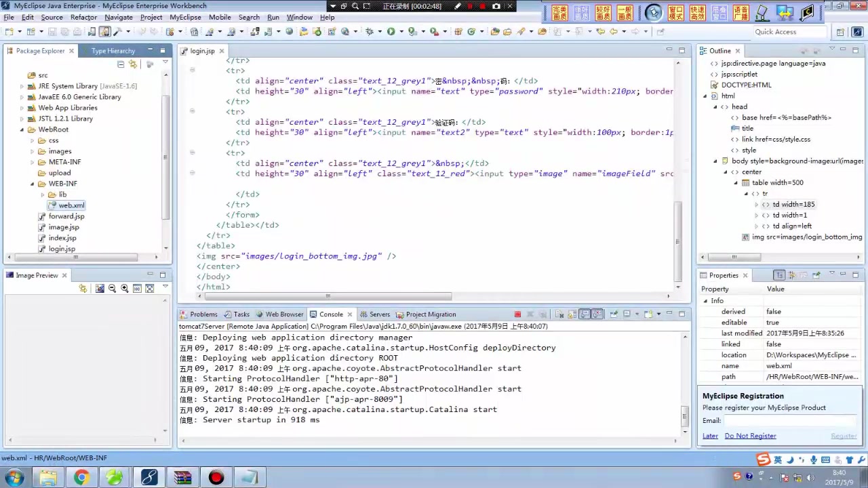Image resolution: width=868 pixels, height=488 pixels.
Task: Click the Do Not Register link
Action: click(750, 436)
